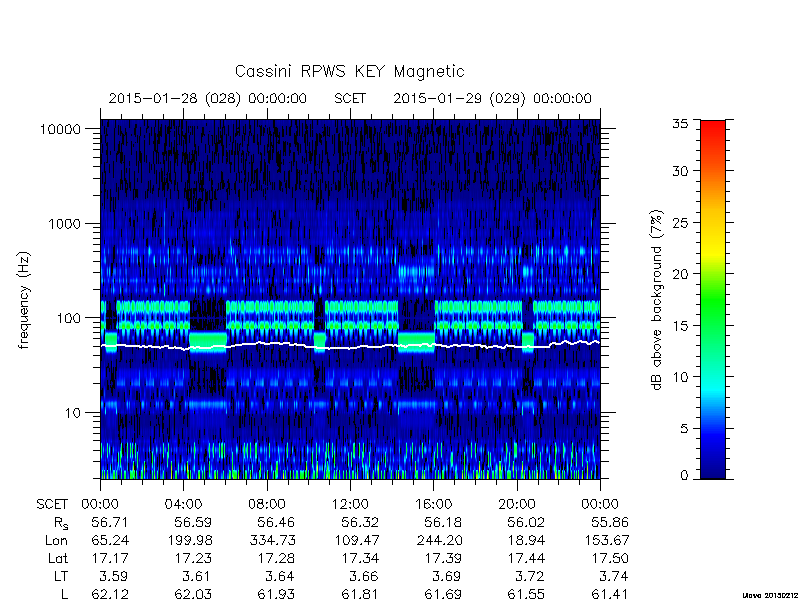Select the LT value 3.69
The height and width of the screenshot is (600, 800).
click(447, 577)
